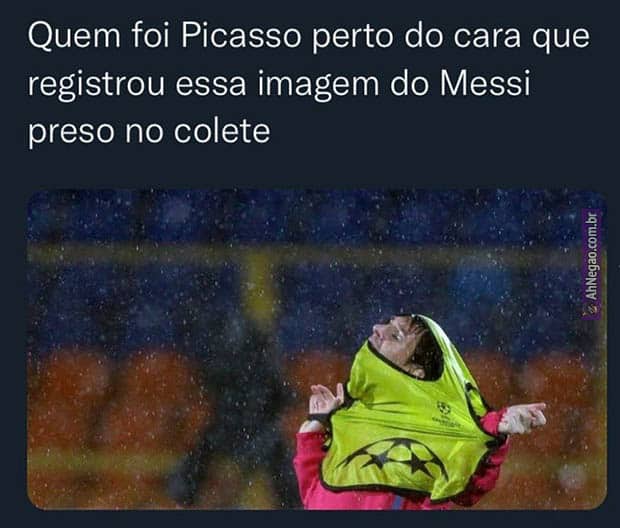Viewport: 620px width, 528px height.
Task: Click the blurred yellow post in the background
Action: 259,283
